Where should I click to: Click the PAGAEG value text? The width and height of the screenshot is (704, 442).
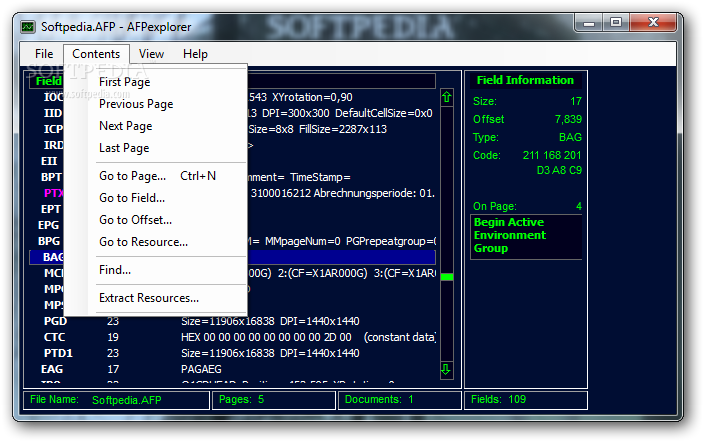(201, 369)
